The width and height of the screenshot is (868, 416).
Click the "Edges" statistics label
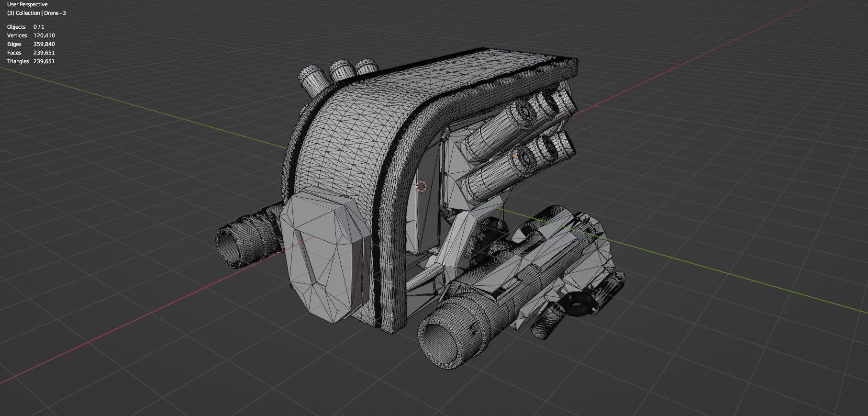(x=14, y=44)
